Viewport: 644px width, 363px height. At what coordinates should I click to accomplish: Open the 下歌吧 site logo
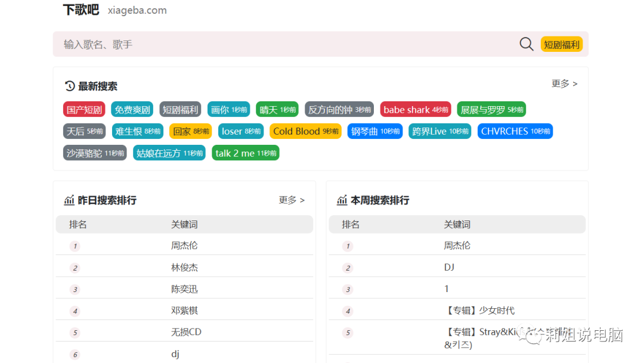tap(81, 10)
